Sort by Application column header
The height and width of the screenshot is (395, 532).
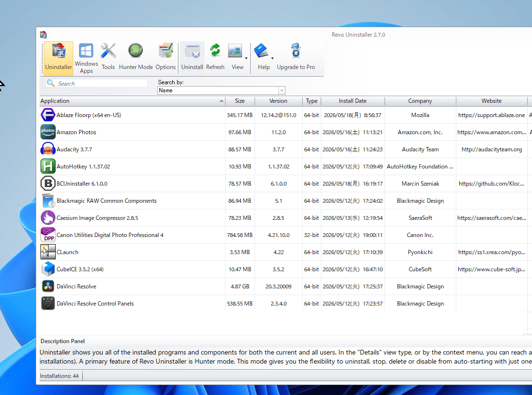pos(132,101)
